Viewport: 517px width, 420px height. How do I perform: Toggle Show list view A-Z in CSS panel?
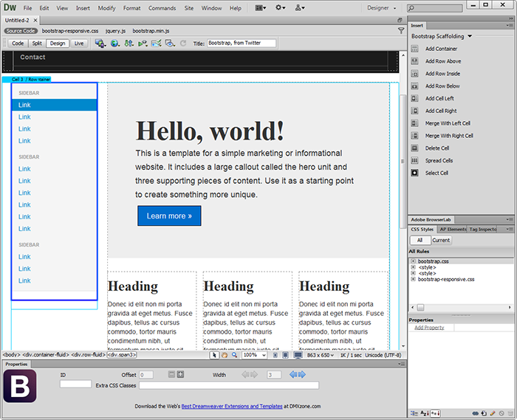[425, 413]
